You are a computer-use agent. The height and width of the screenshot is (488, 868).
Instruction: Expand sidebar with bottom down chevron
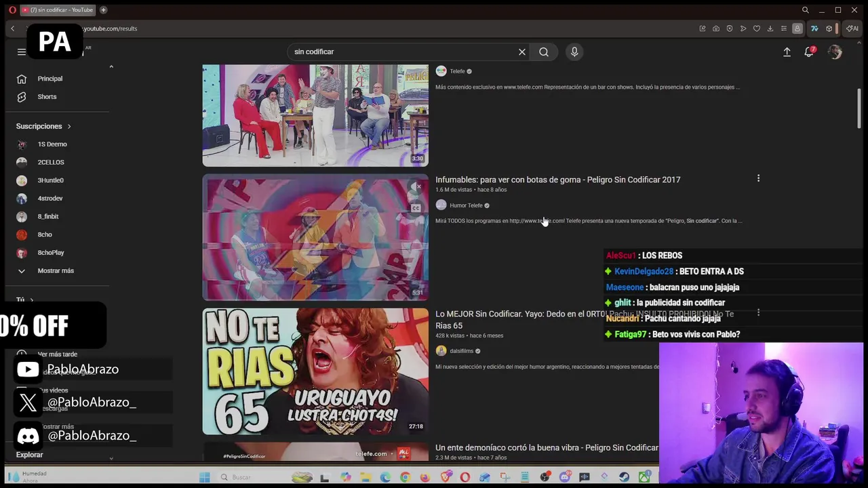(111, 459)
